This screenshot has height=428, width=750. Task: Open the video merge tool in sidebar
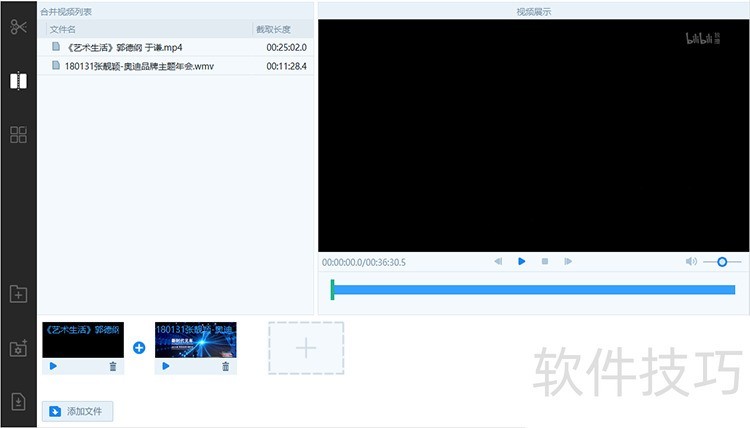pos(18,81)
